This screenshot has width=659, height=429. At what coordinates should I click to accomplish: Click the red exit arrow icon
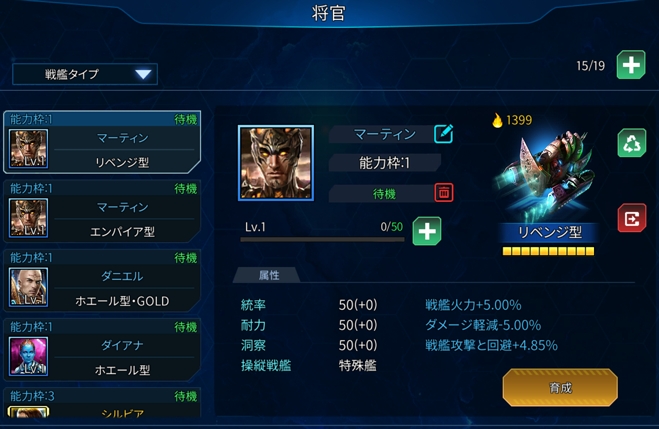632,218
